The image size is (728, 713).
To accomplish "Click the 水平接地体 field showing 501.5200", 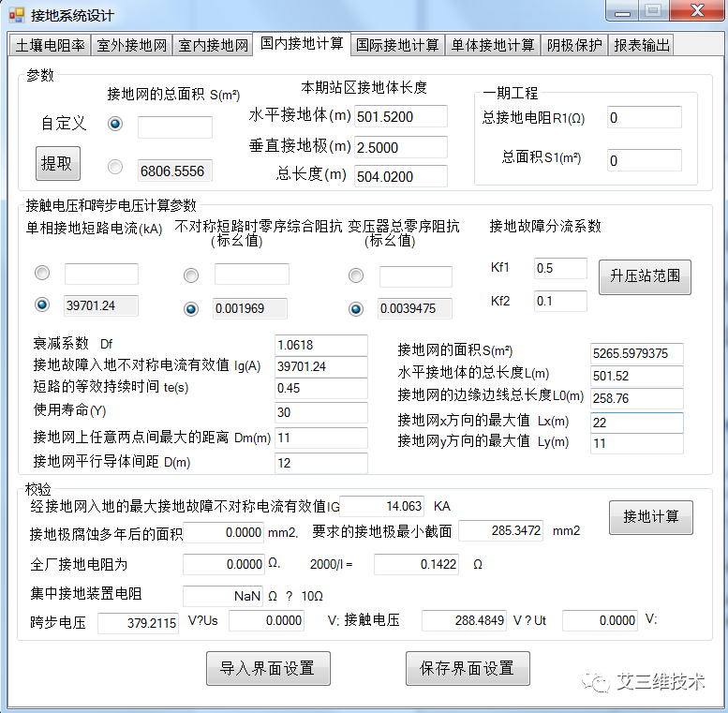I will point(401,116).
